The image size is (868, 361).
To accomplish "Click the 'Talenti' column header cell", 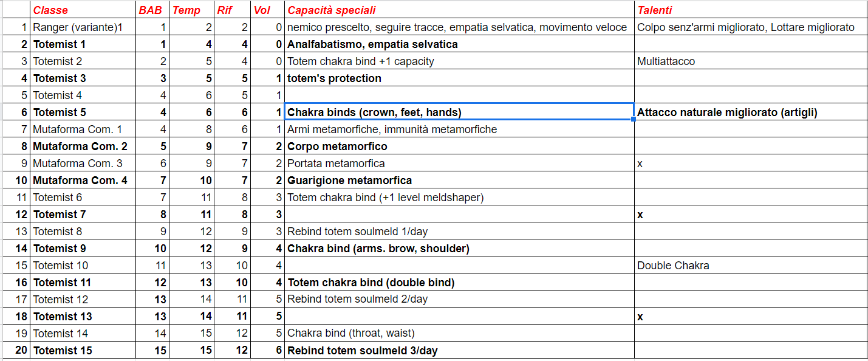I will [x=751, y=10].
